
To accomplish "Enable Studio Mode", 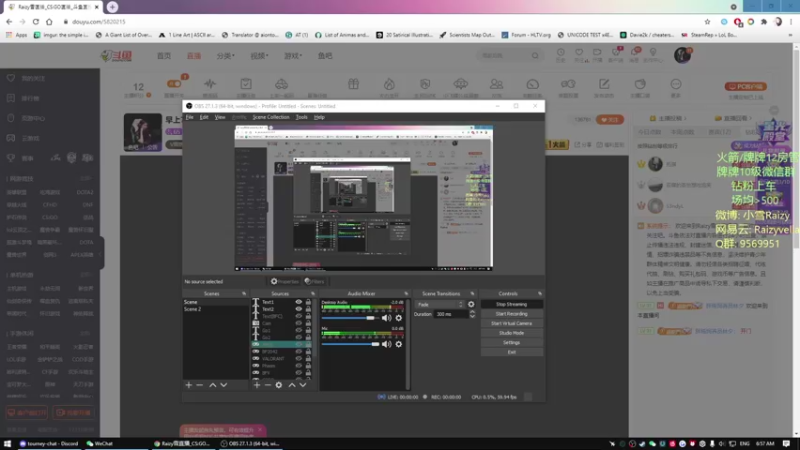I will pyautogui.click(x=511, y=333).
